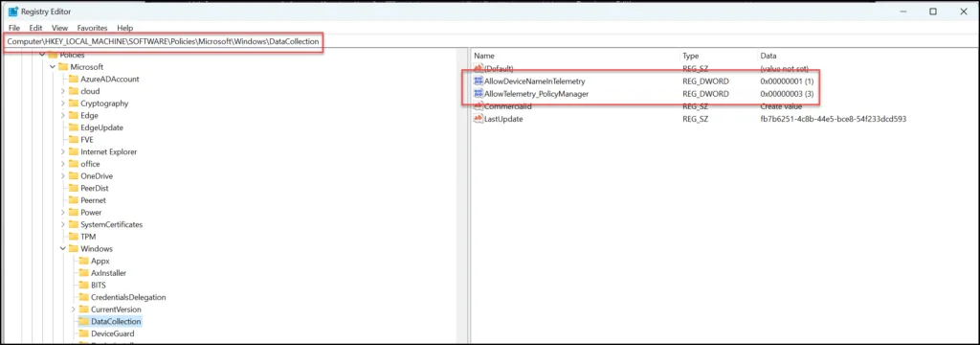Click the AllowTelemetry_PolicyManager DWORD icon
This screenshot has height=345, width=980.
point(479,94)
